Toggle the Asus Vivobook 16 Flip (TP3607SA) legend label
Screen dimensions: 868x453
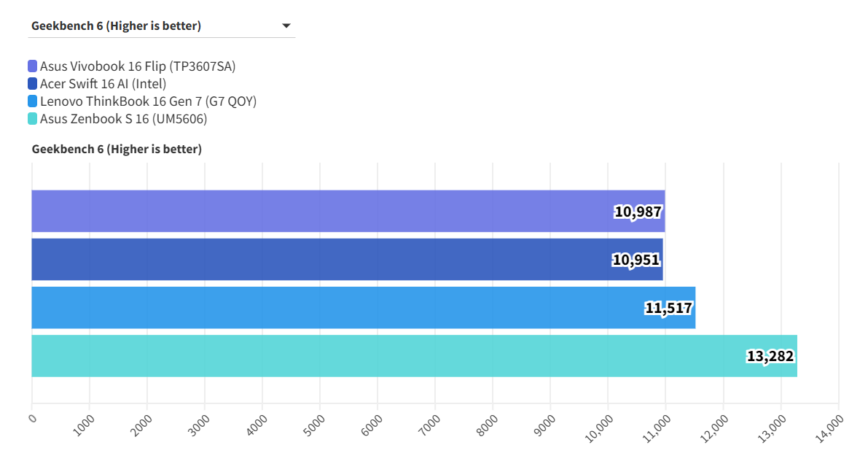click(138, 66)
